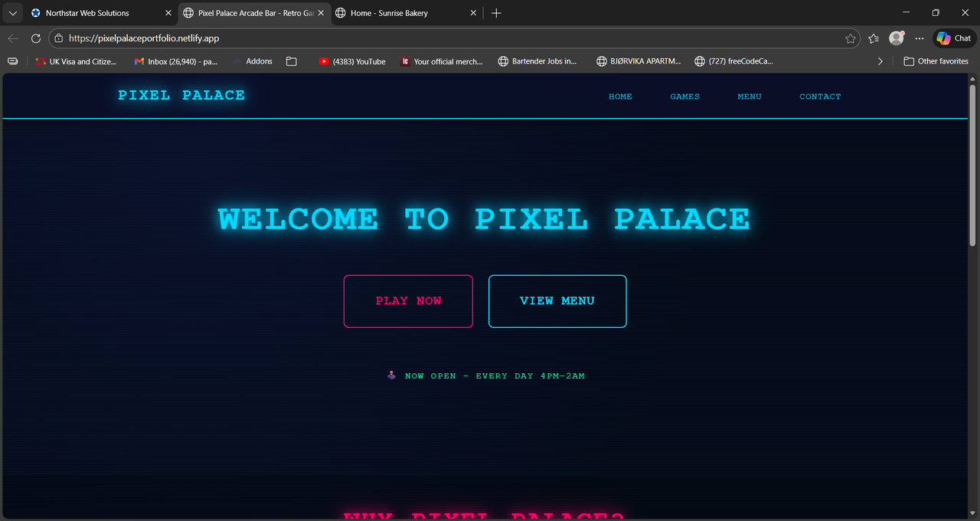Add this page to favorites star
Screen dimensions: 980x521
pyautogui.click(x=850, y=38)
